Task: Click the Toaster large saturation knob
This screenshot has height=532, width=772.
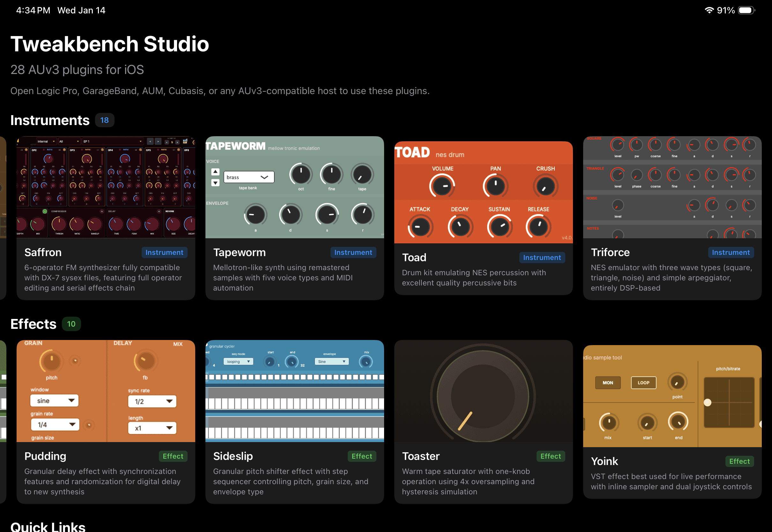Action: click(483, 396)
